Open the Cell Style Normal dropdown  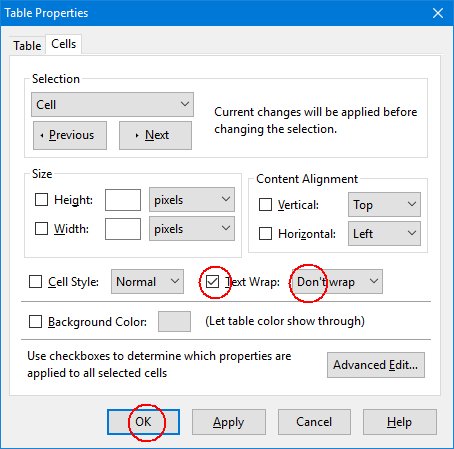(147, 282)
